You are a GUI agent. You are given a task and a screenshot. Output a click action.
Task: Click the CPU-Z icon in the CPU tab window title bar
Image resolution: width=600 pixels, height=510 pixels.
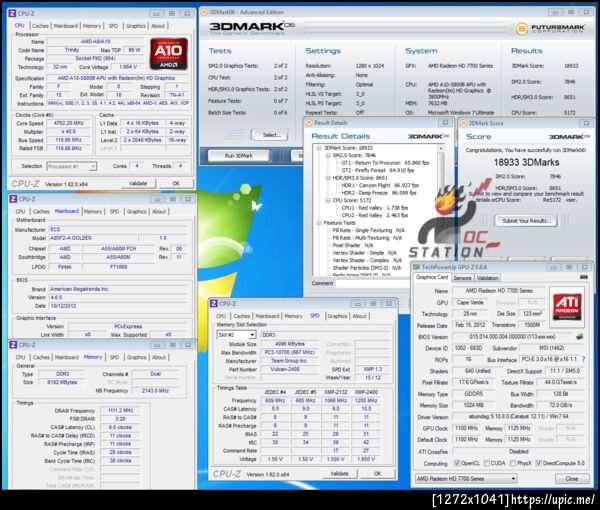pos(12,13)
